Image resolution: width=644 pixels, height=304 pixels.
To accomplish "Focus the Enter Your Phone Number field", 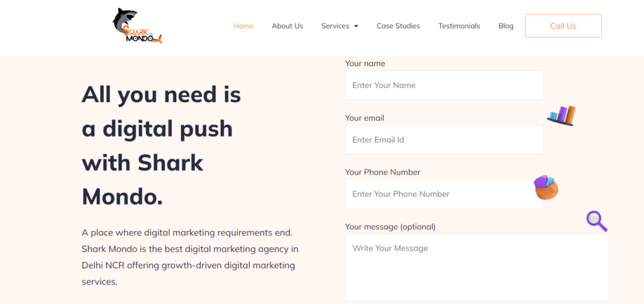I will click(445, 194).
